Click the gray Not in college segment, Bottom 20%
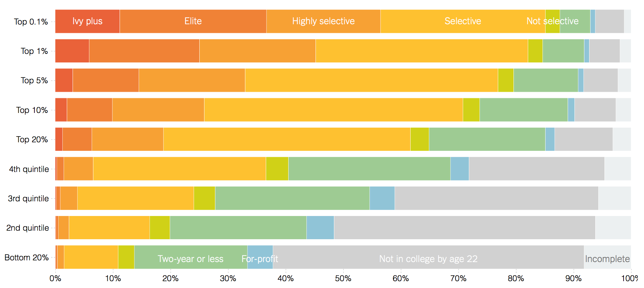Image resolution: width=644 pixels, height=288 pixels. tap(428, 257)
